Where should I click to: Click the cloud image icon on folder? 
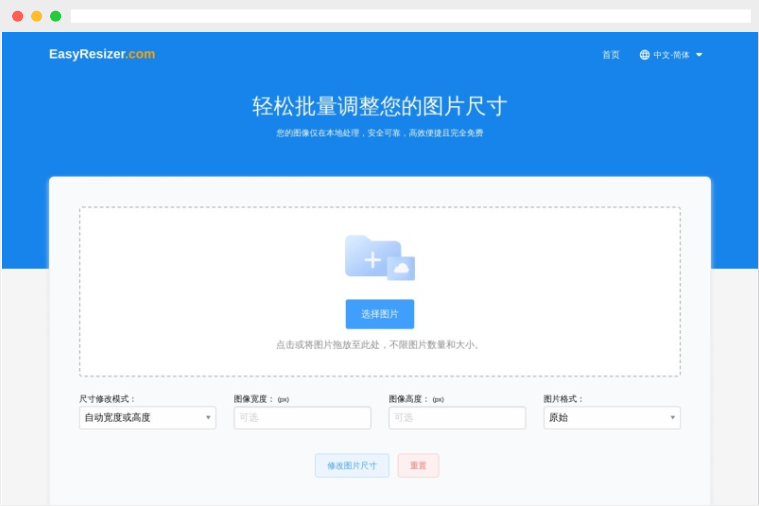click(x=401, y=268)
